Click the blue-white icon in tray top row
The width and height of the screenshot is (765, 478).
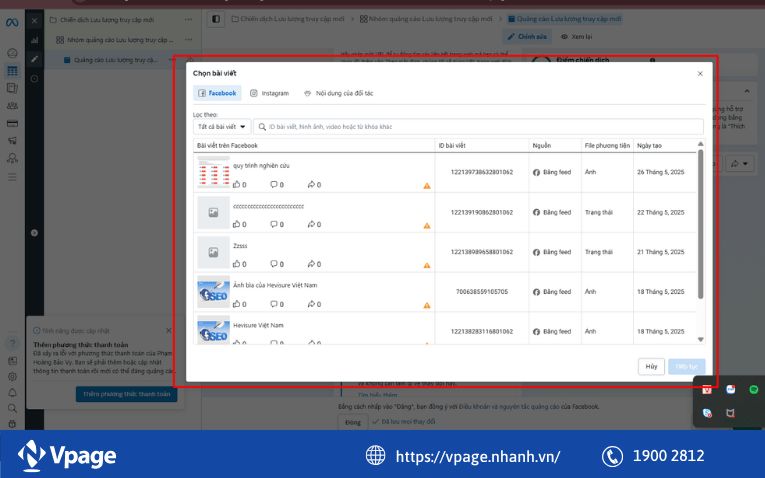(730, 389)
